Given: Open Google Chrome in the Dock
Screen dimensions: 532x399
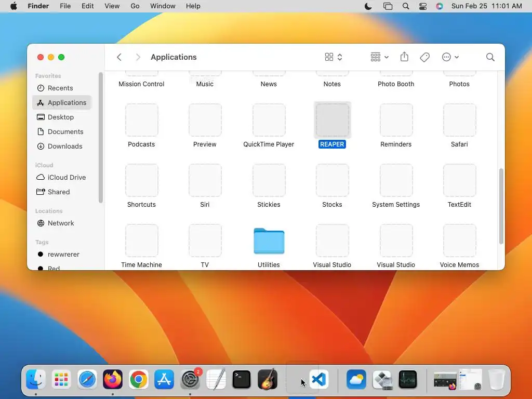Looking at the screenshot, I should 138,379.
